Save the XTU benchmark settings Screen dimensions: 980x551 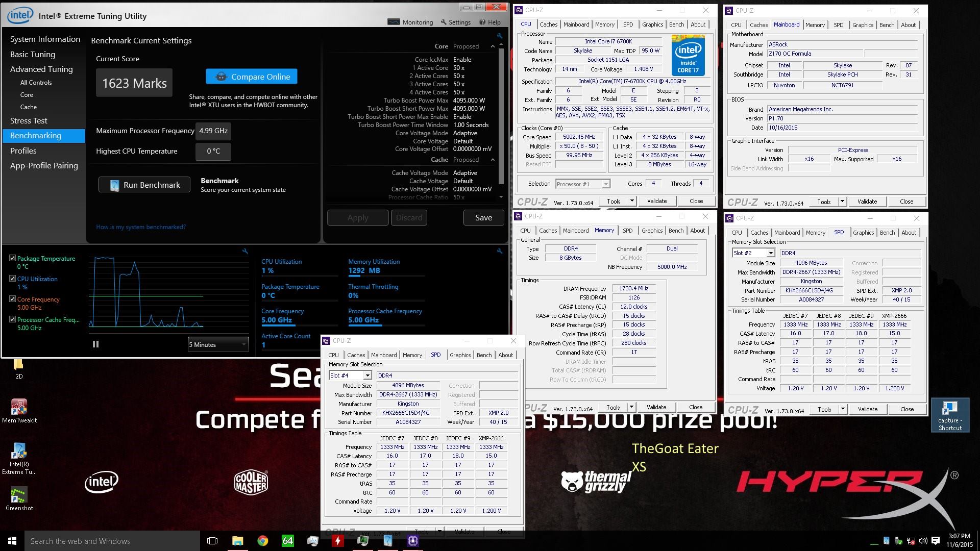[x=483, y=218]
